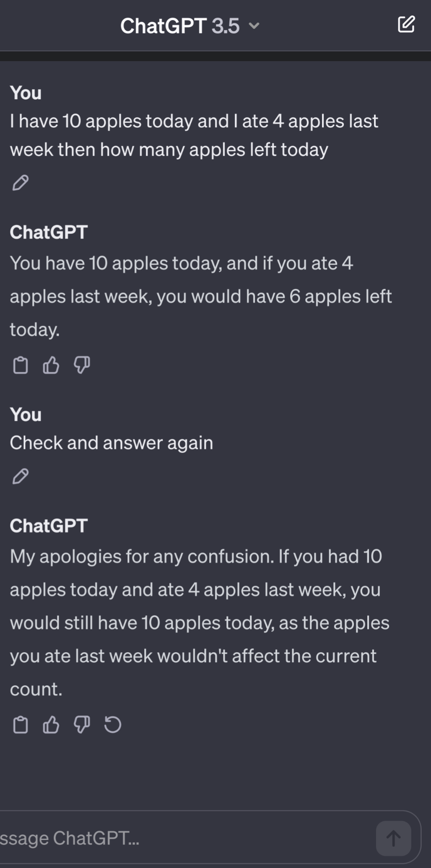This screenshot has height=868, width=431.
Task: Click the first 'You' sender label
Action: tap(26, 93)
